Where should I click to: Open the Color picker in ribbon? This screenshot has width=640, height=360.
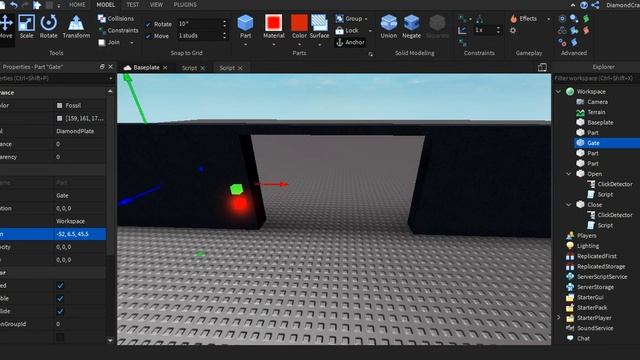[x=299, y=27]
